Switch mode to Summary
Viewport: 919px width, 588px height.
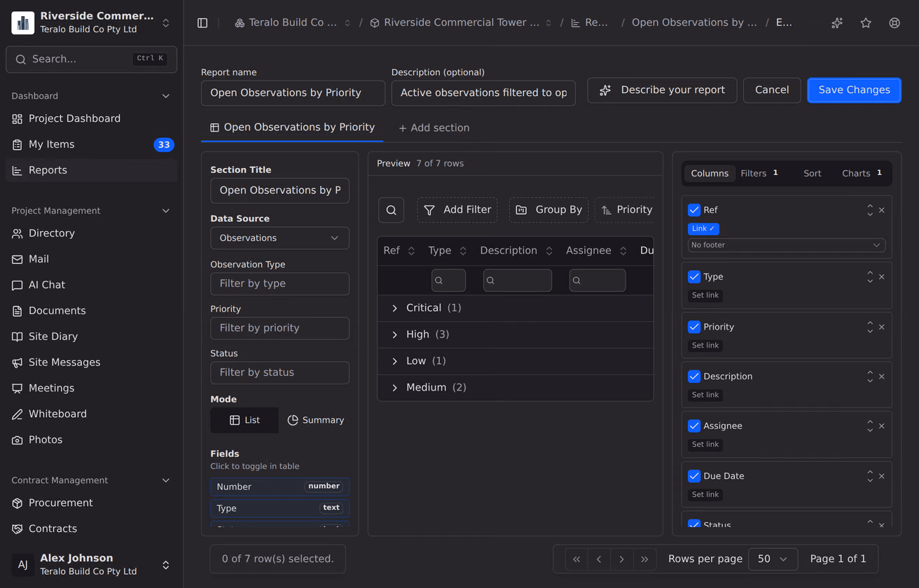(315, 420)
